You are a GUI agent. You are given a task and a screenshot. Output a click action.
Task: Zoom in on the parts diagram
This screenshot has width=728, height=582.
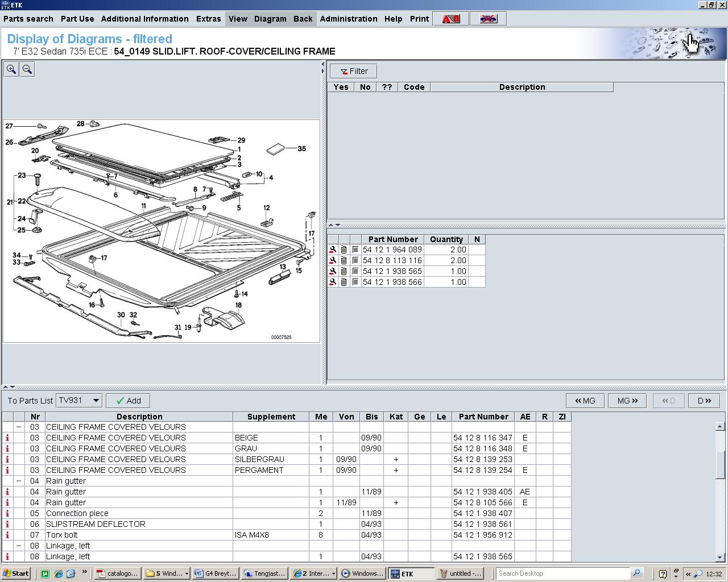click(x=11, y=69)
